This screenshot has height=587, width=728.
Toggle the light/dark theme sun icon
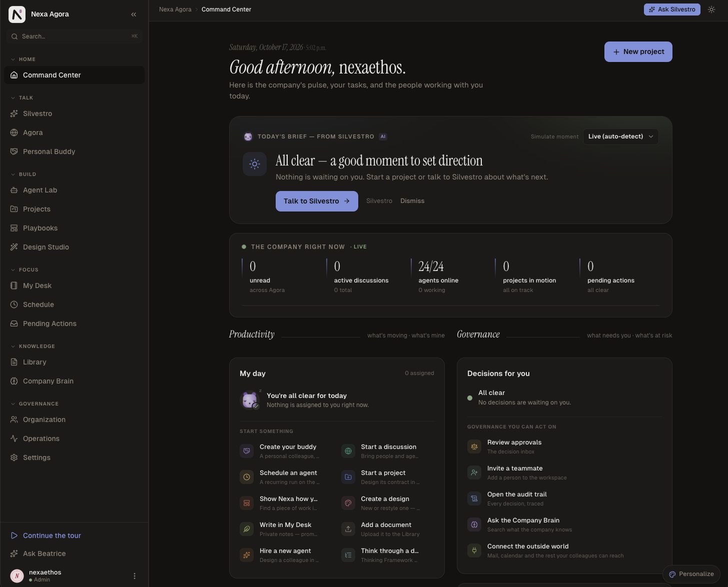tap(711, 9)
